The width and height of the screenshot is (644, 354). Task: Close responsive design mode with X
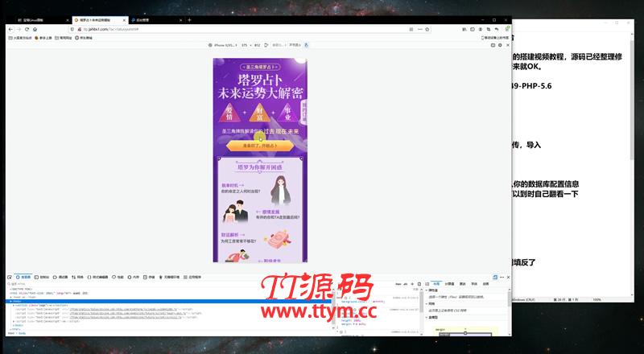click(508, 45)
